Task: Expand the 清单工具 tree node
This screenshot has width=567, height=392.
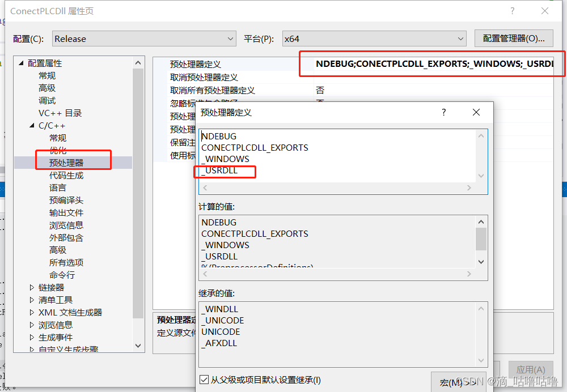Action: click(32, 300)
